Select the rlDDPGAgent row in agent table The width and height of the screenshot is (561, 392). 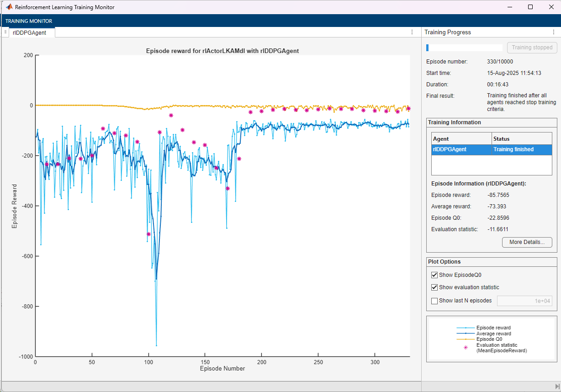(x=461, y=149)
